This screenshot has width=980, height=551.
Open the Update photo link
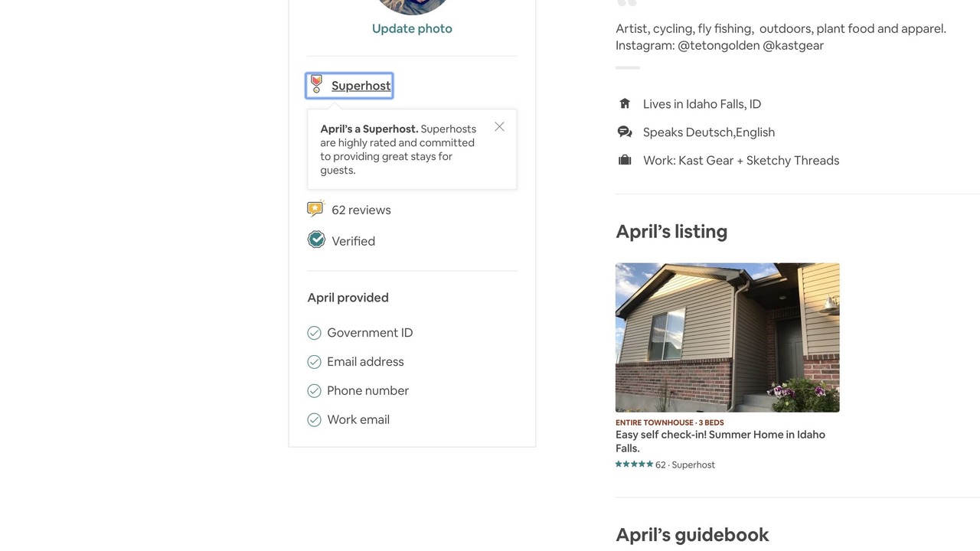pyautogui.click(x=412, y=28)
